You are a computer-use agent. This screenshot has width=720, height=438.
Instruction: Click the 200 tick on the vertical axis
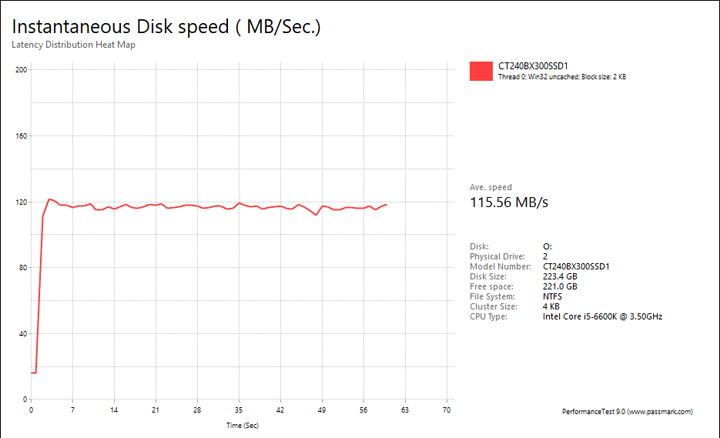[x=20, y=69]
